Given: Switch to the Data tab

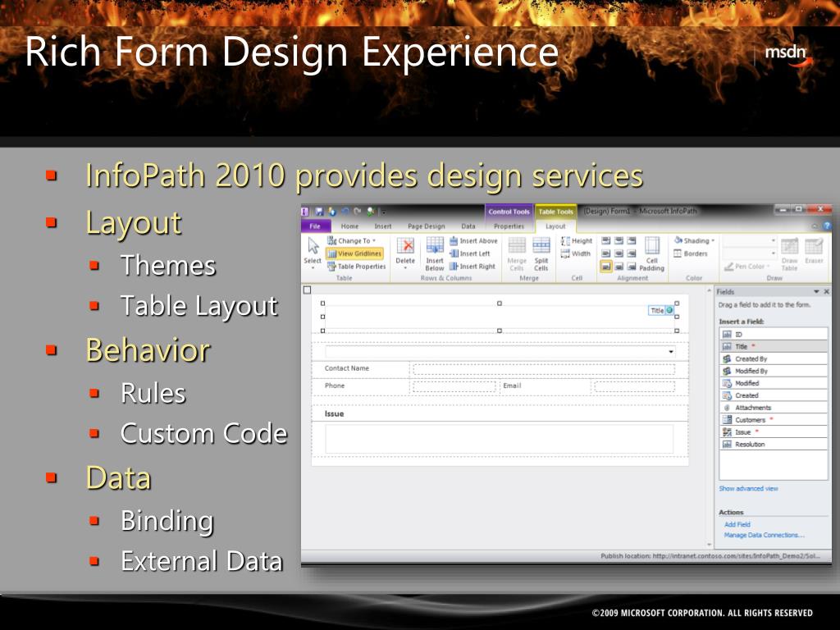Looking at the screenshot, I should [x=468, y=226].
